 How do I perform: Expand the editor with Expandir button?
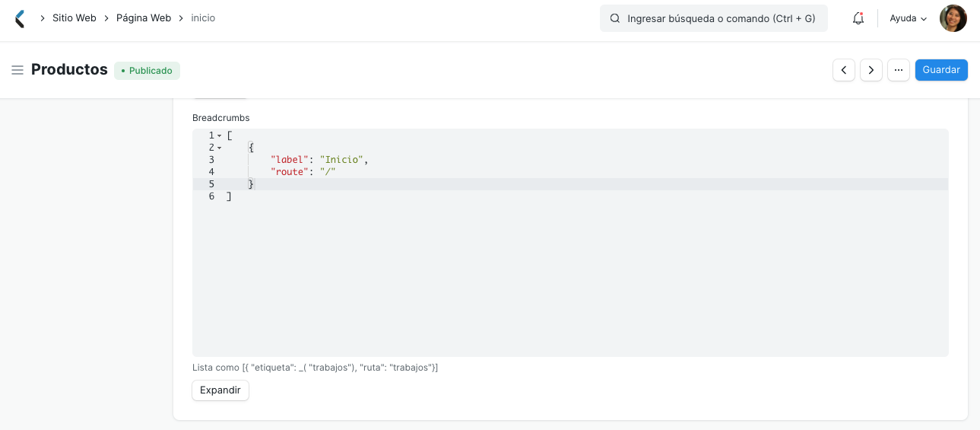[x=220, y=390]
